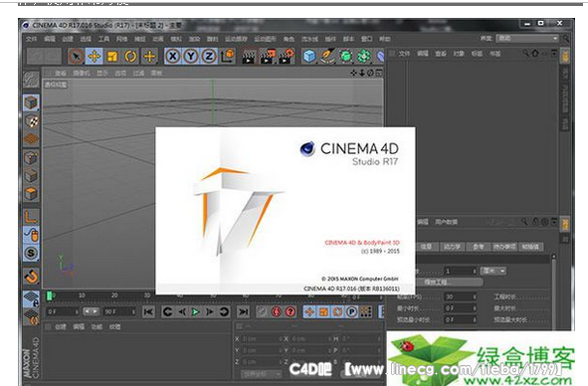Toggle the X axis lock
588x386 pixels.
click(172, 57)
